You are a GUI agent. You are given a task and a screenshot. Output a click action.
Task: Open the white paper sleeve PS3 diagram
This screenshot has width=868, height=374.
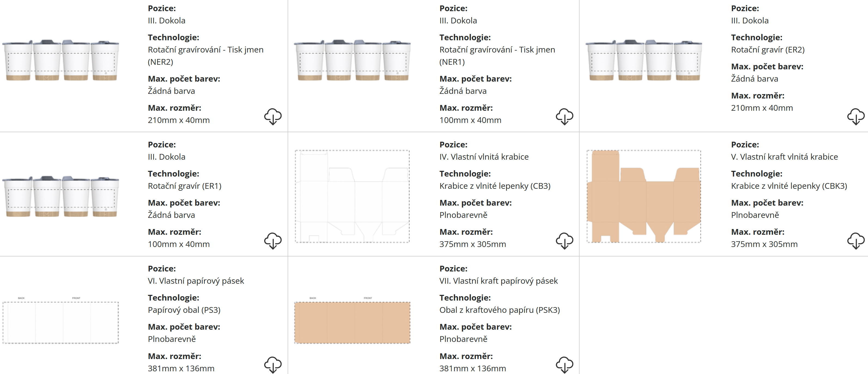click(x=61, y=322)
